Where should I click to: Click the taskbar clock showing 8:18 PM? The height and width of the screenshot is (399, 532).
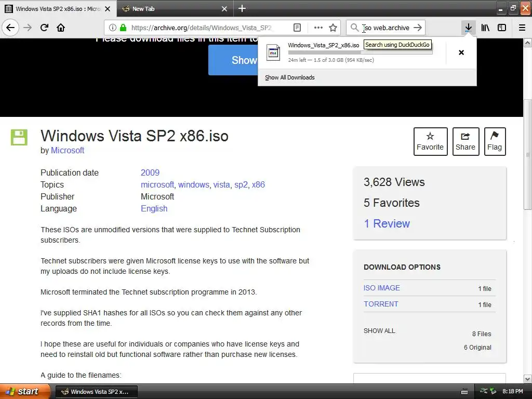click(513, 391)
